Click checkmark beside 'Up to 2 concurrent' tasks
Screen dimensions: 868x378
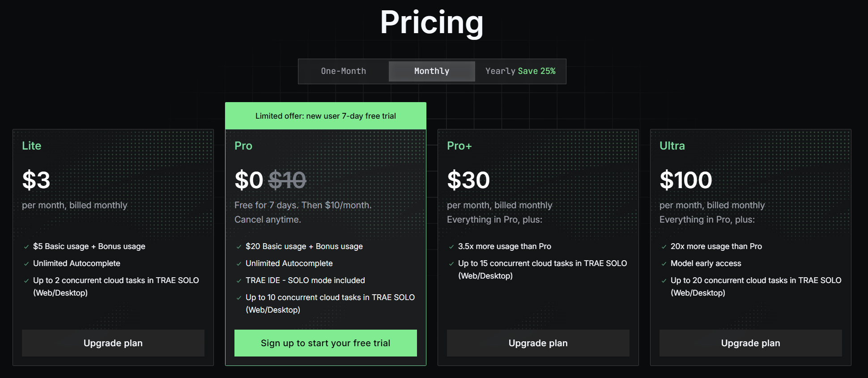click(26, 281)
